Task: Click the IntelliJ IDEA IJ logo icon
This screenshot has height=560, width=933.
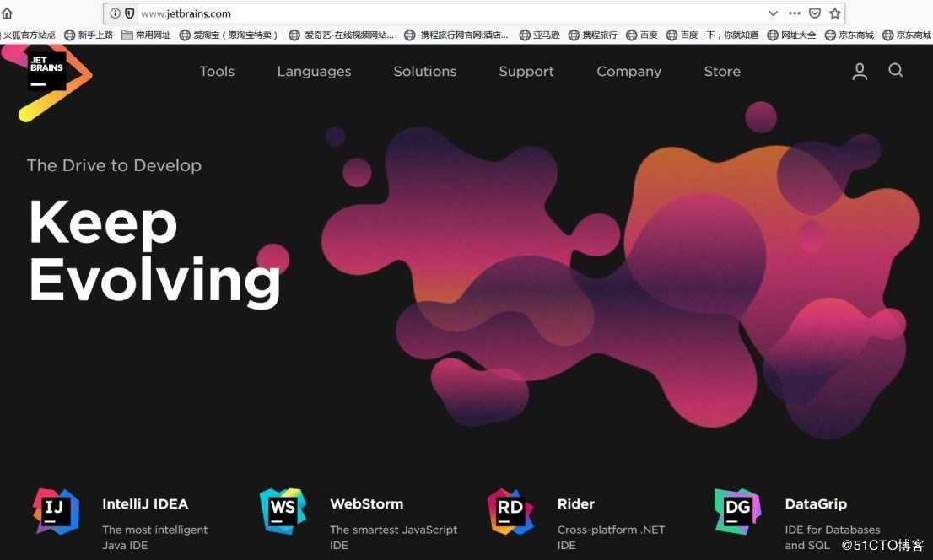Action: click(x=56, y=511)
